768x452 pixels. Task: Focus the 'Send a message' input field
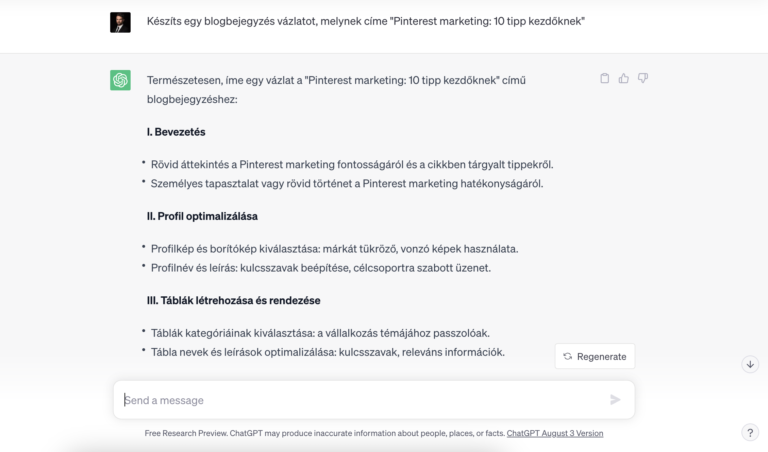pos(360,400)
